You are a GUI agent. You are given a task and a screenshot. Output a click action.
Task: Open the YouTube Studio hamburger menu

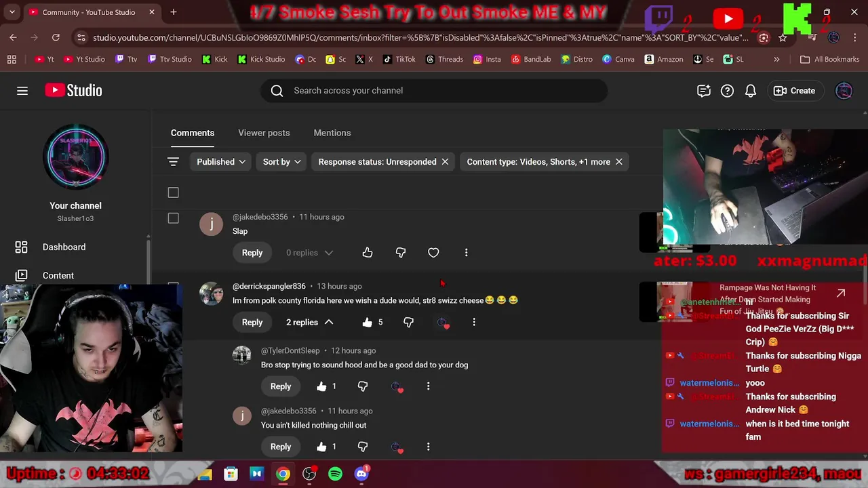click(22, 91)
